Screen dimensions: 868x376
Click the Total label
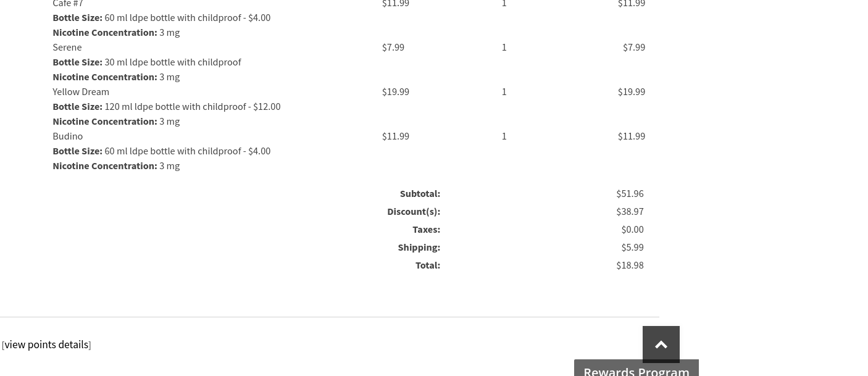[427, 265]
